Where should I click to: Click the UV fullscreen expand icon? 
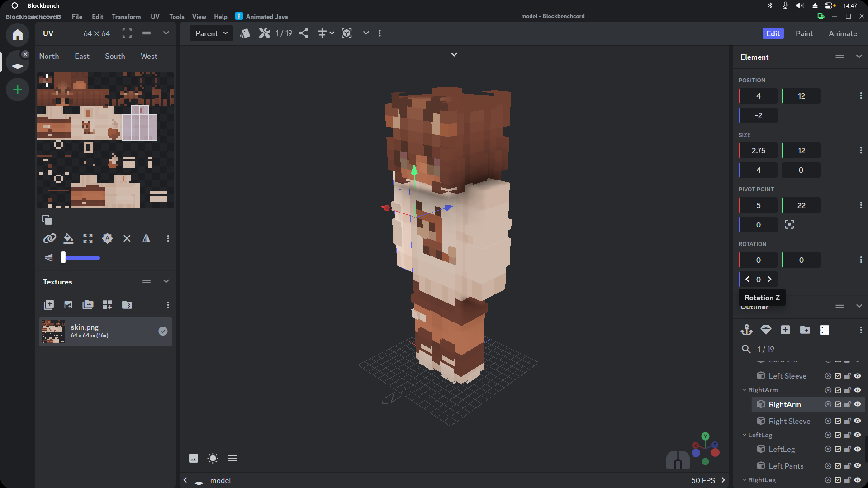(x=127, y=33)
